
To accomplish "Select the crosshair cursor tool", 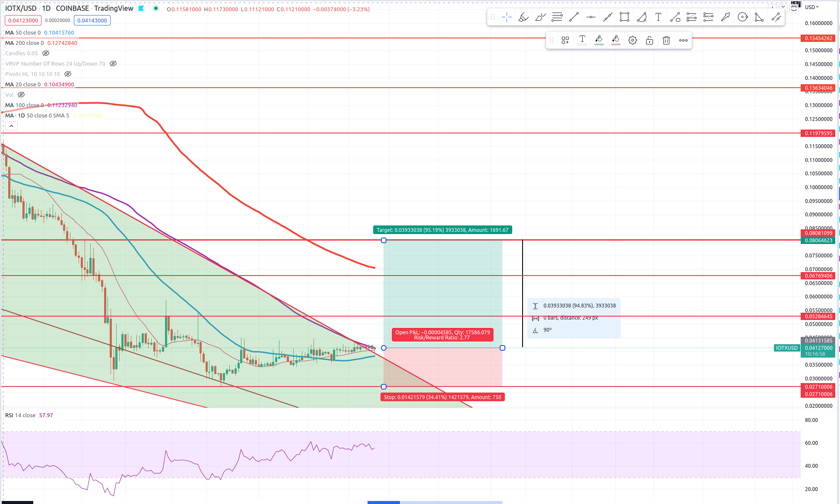I will tap(507, 17).
